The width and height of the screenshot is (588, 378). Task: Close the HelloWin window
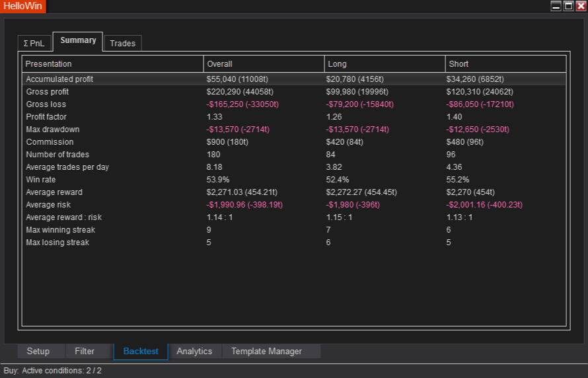coord(580,6)
